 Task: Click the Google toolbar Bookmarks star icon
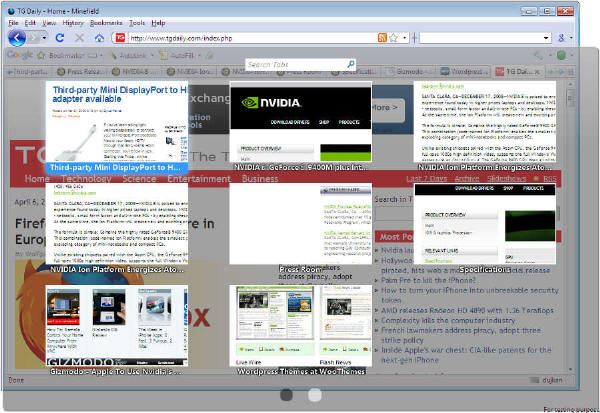tap(41, 56)
